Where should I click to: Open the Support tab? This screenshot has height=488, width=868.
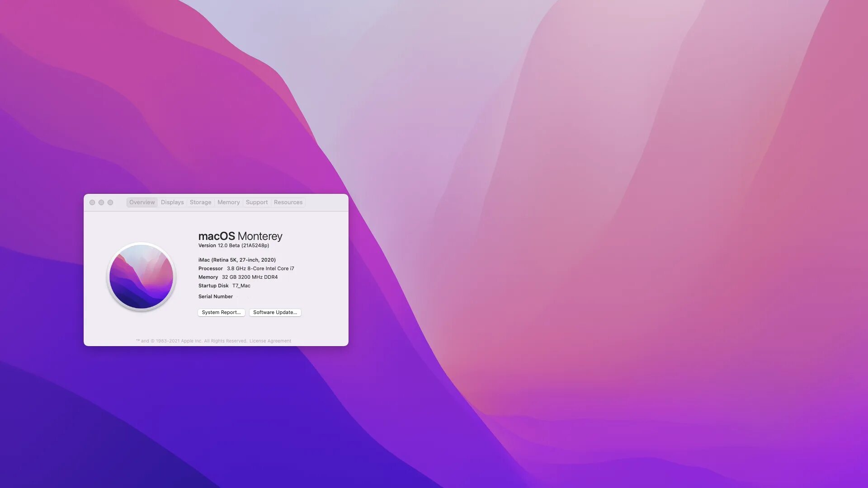[x=257, y=202]
